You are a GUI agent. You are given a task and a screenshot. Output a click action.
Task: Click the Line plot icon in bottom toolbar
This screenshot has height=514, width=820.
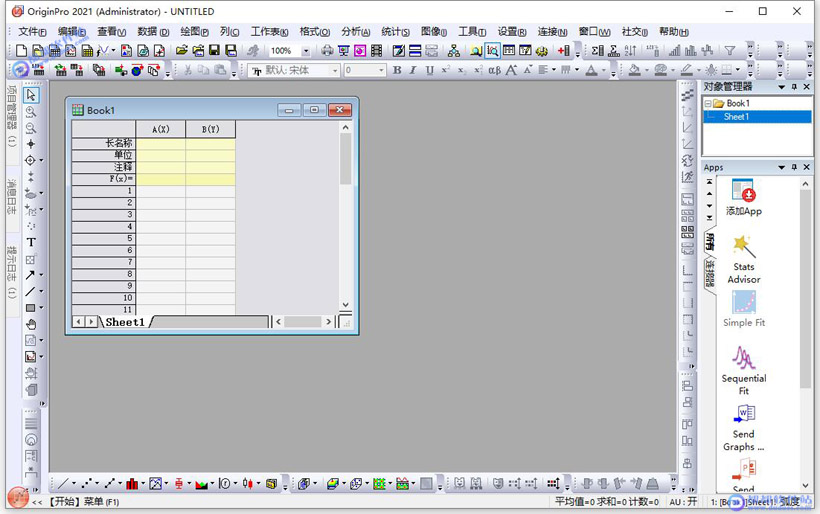[x=63, y=484]
